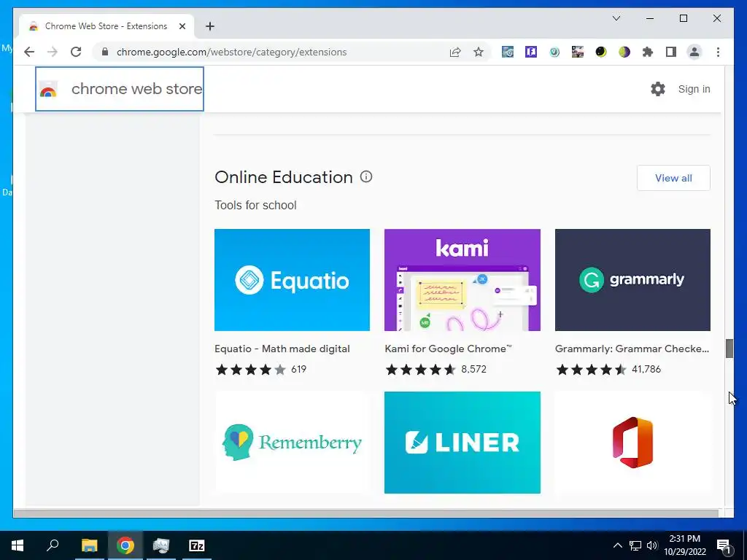Click the Chrome taskbar icon

[x=125, y=545]
